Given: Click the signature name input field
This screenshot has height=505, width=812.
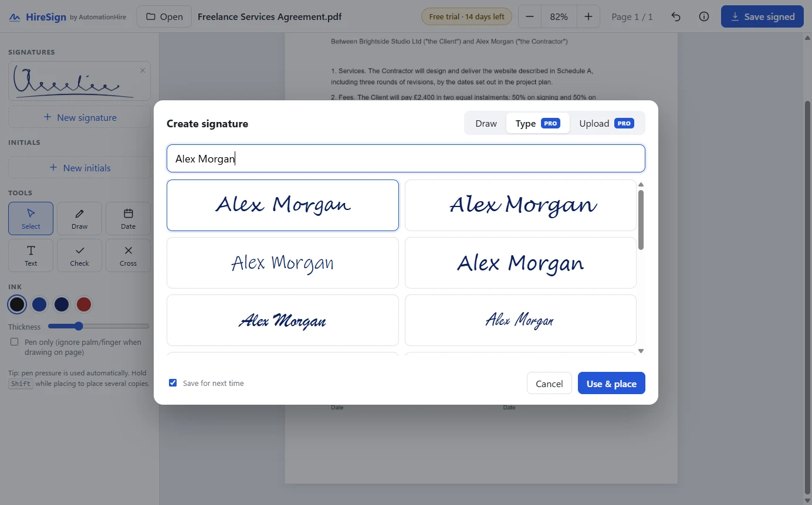Looking at the screenshot, I should coord(406,158).
